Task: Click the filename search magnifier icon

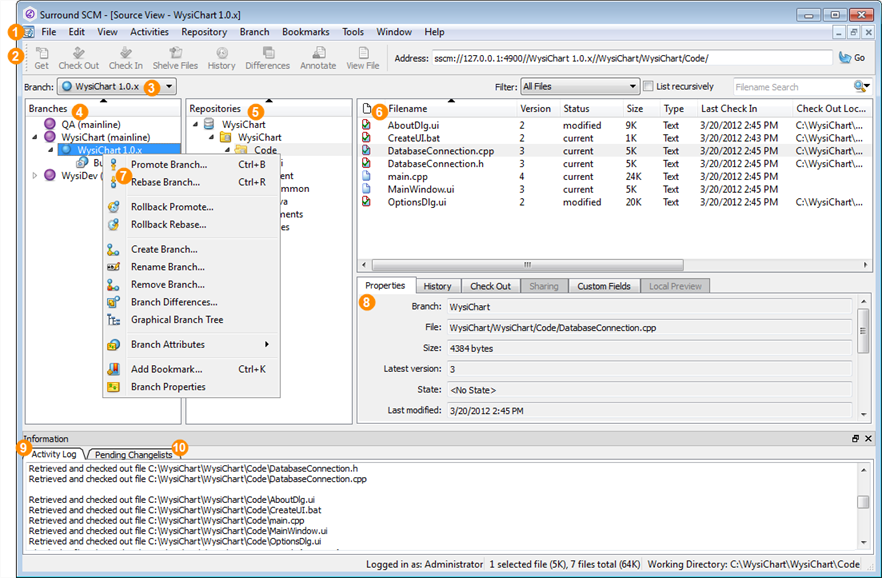Action: click(x=860, y=87)
